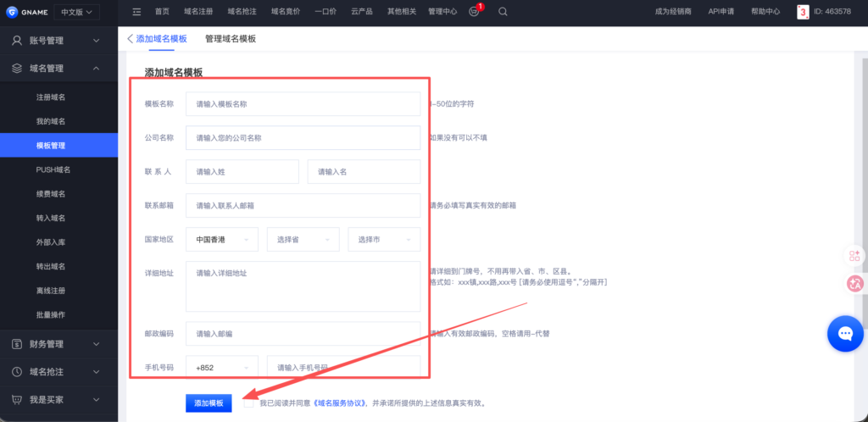Expand the 域名抢注 sidebar section
The height and width of the screenshot is (422, 868).
click(97, 372)
